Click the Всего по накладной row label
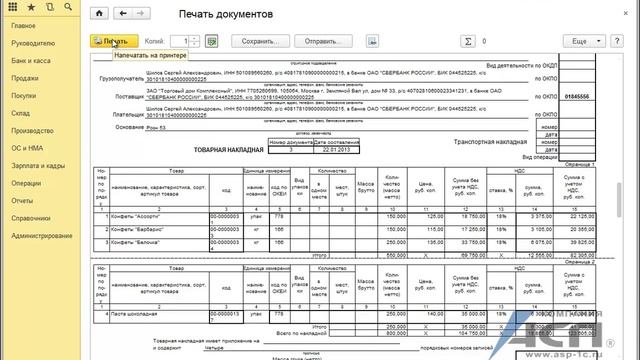 301,333
